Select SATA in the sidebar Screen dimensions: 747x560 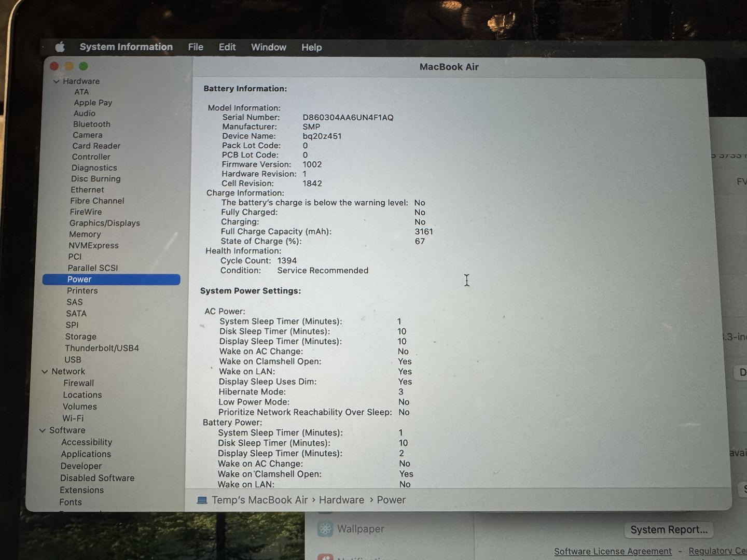coord(76,314)
